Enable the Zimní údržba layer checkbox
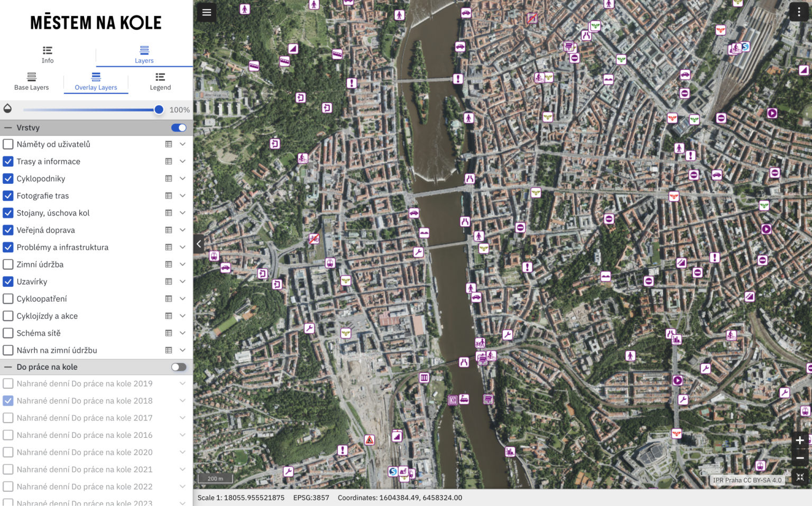This screenshot has width=812, height=506. tap(8, 265)
